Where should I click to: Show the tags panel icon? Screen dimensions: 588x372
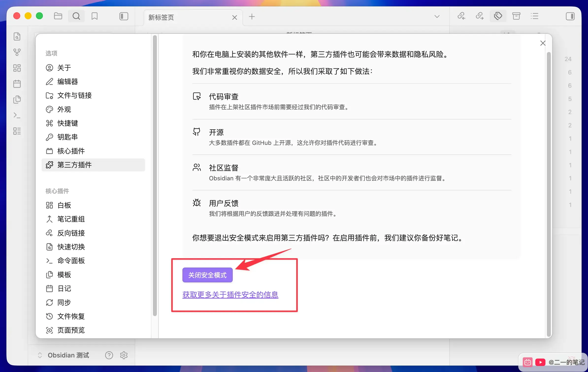pos(498,16)
